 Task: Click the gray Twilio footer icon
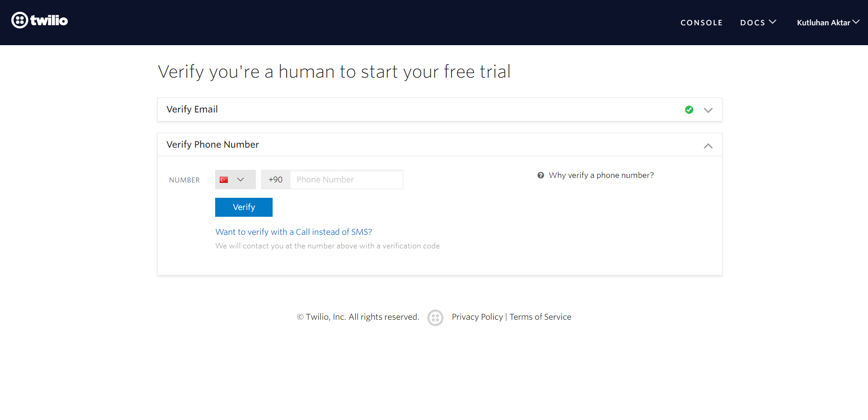(435, 318)
